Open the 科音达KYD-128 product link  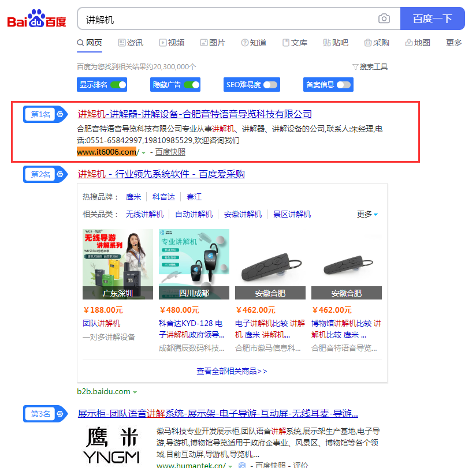pos(192,329)
